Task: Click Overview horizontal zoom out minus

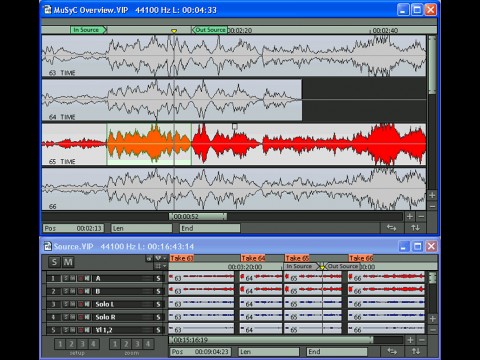Action: pyautogui.click(x=421, y=217)
